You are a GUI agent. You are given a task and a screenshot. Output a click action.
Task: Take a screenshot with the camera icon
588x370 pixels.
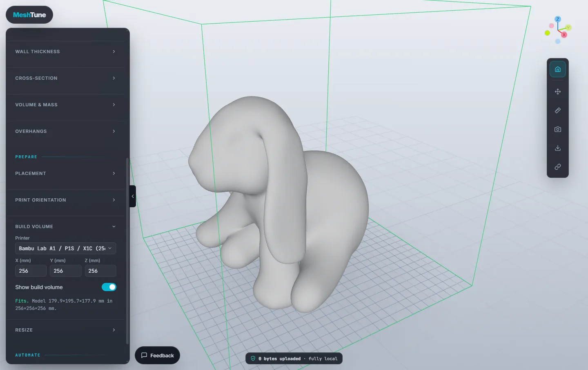[557, 129]
